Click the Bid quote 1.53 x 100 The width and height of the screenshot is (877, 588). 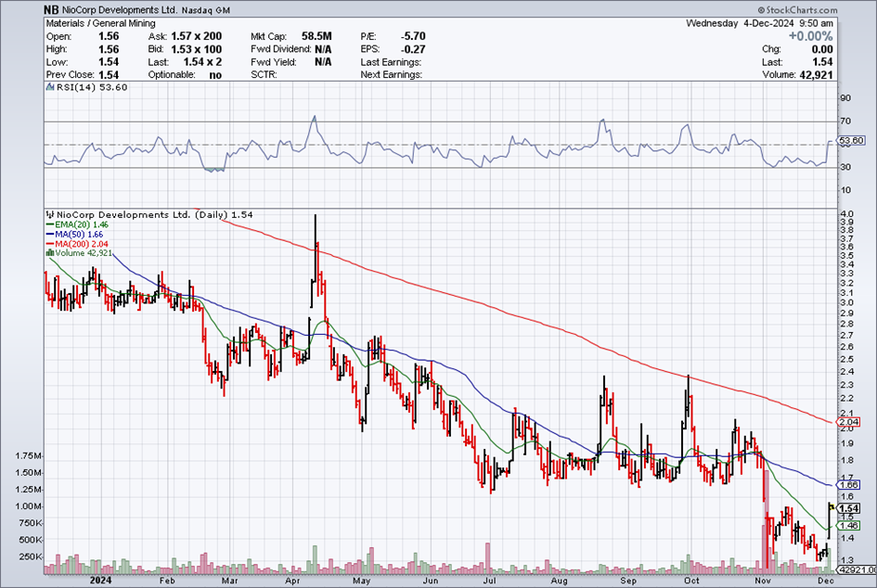click(197, 49)
